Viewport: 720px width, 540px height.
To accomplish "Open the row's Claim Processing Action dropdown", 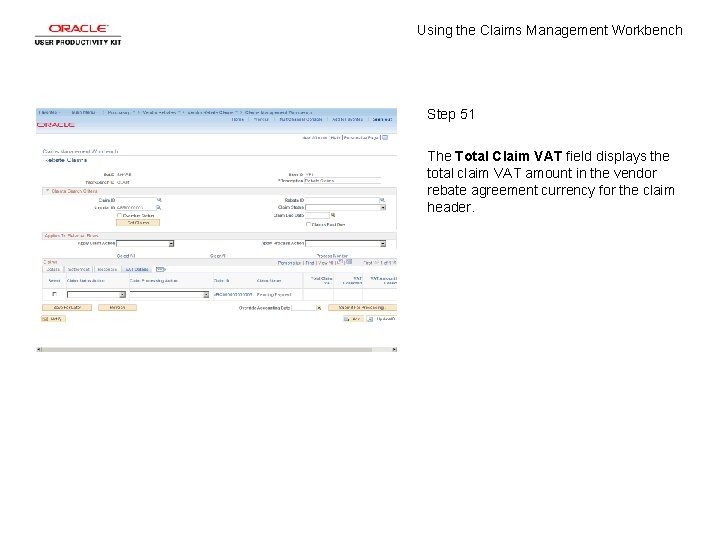I will (169, 294).
